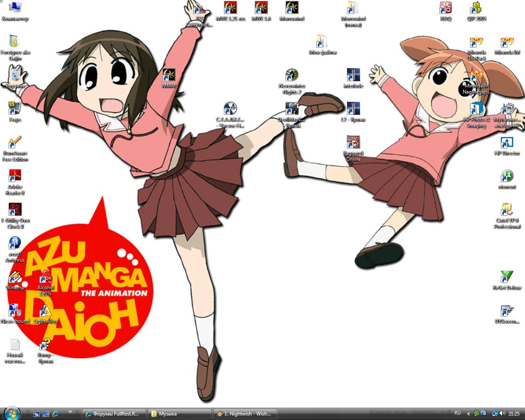Open the HP Director shortcut
This screenshot has width=525, height=420.
(507, 146)
